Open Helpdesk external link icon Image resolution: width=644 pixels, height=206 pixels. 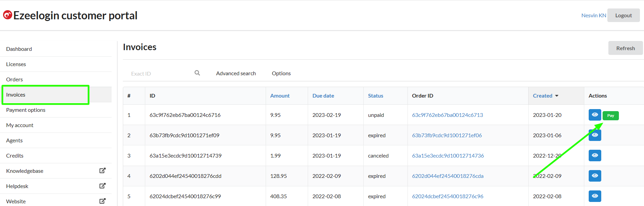click(102, 186)
